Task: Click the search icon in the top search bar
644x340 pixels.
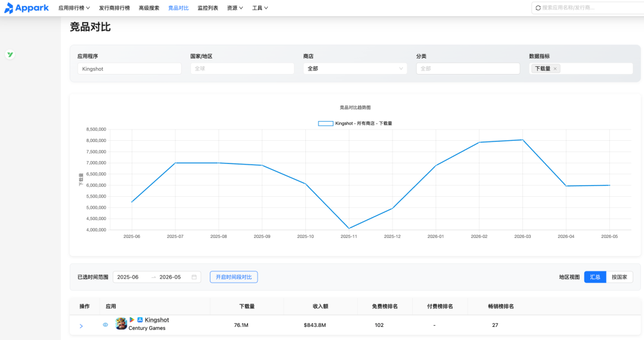Action: pos(538,8)
